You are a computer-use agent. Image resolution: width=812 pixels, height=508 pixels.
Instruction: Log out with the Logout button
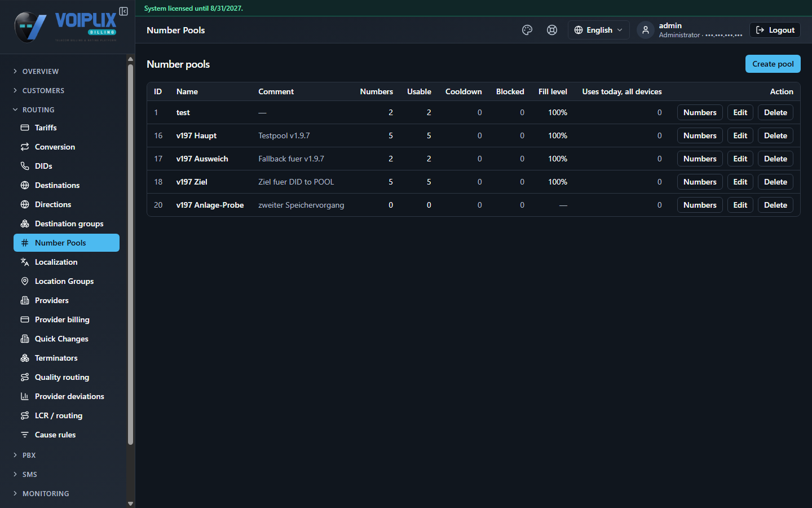pyautogui.click(x=775, y=30)
